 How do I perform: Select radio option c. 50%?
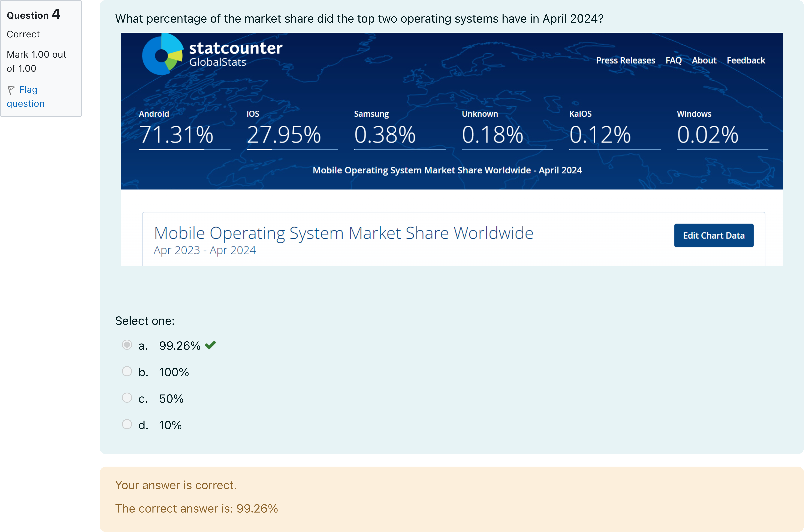click(127, 398)
